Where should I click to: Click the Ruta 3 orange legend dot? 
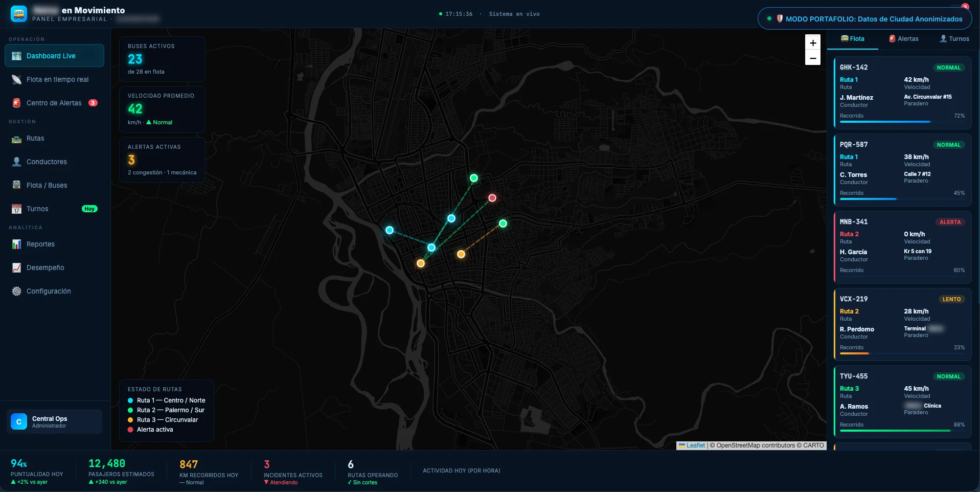coord(130,420)
